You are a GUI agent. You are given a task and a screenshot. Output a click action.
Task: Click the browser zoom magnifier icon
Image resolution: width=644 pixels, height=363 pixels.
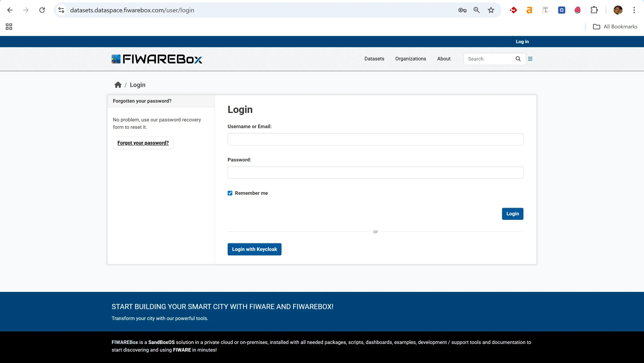477,10
